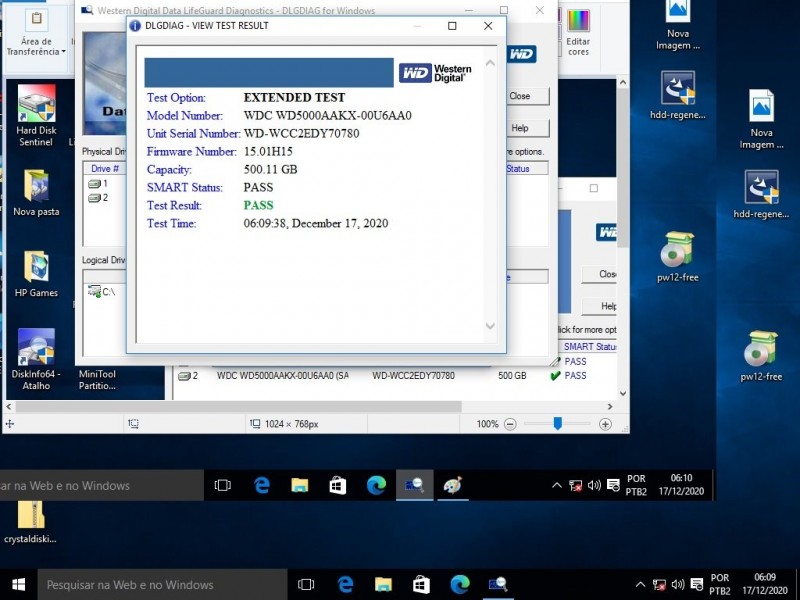This screenshot has width=800, height=600.
Task: Click the 100% zoom level text
Action: (x=487, y=424)
